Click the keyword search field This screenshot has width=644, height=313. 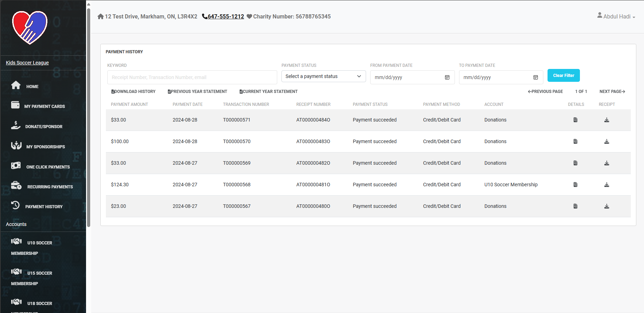192,77
